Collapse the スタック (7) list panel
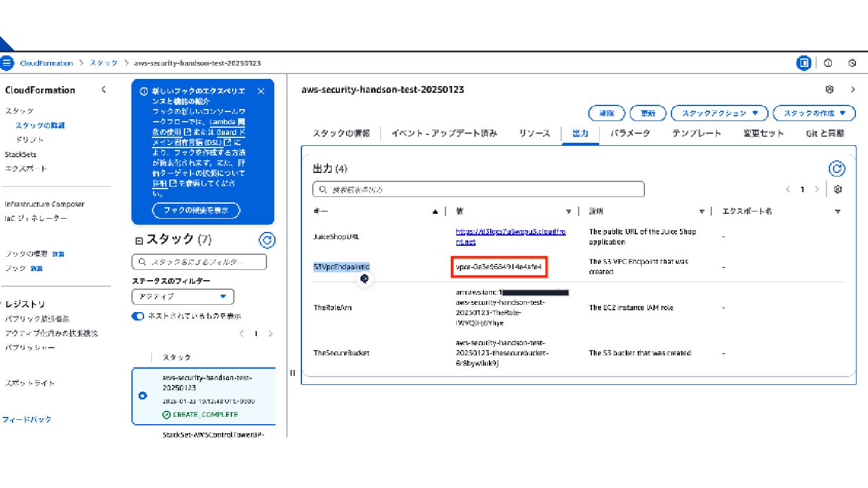The width and height of the screenshot is (868, 488). [x=139, y=240]
